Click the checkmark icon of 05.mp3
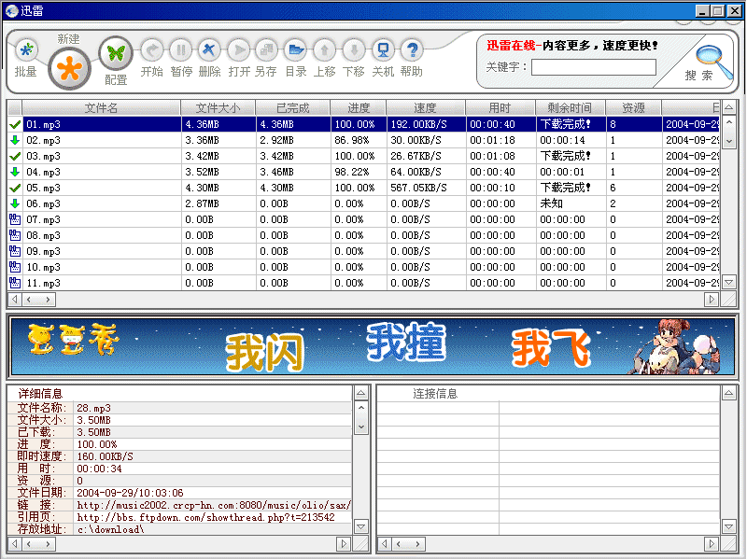 (15, 189)
